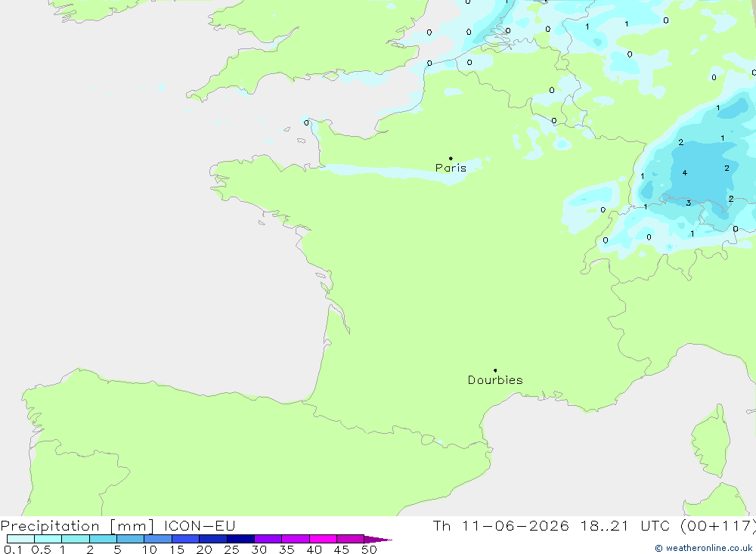Click the '18..21 UTC' time range text
The width and height of the screenshot is (756, 554).
[x=625, y=525]
